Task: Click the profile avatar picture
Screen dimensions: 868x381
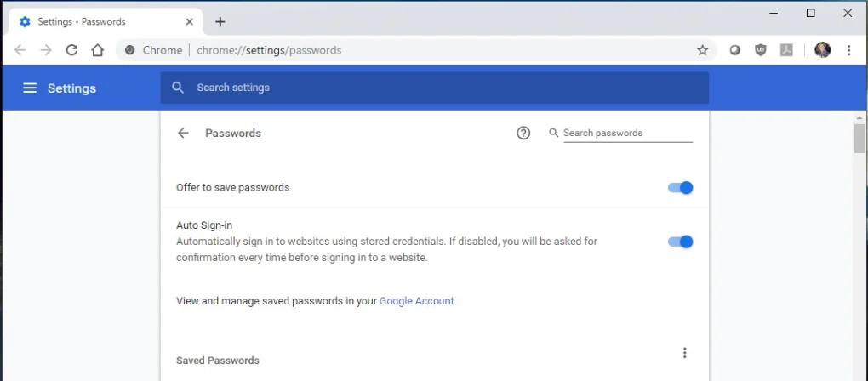Action: pyautogui.click(x=823, y=50)
